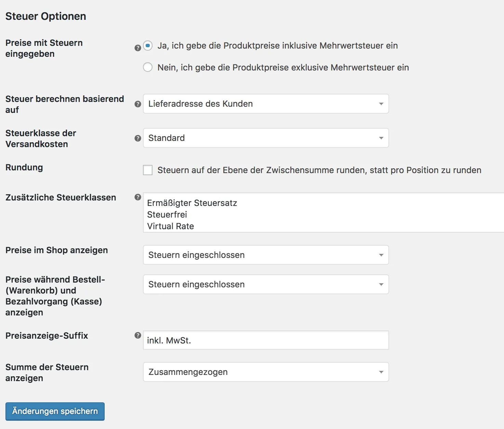Click into the Preisanzeige-Suffix text field

point(266,340)
